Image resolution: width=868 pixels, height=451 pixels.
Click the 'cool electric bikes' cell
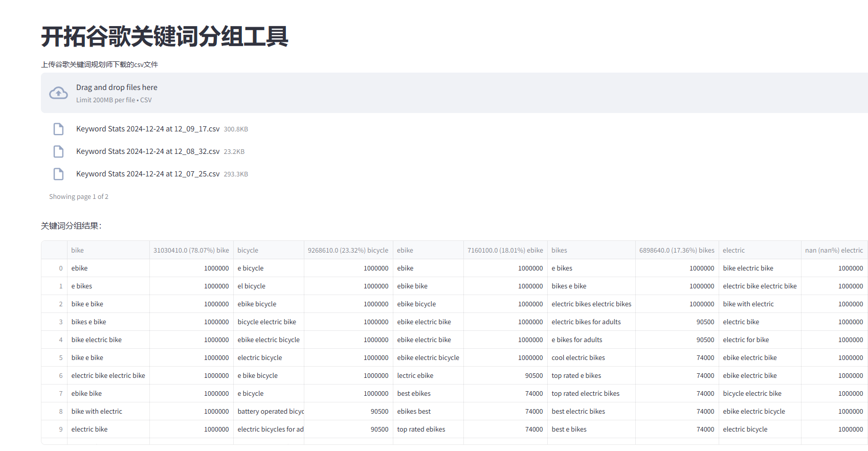[578, 357]
